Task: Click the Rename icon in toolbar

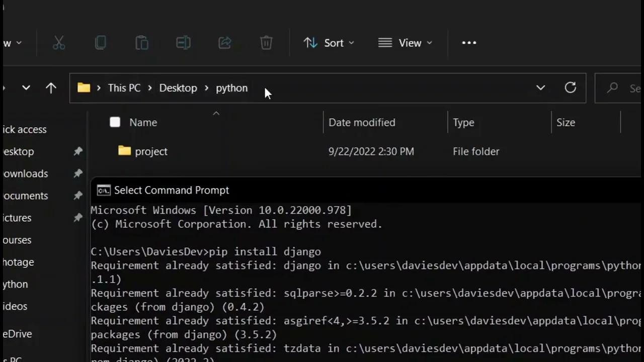Action: [x=183, y=43]
